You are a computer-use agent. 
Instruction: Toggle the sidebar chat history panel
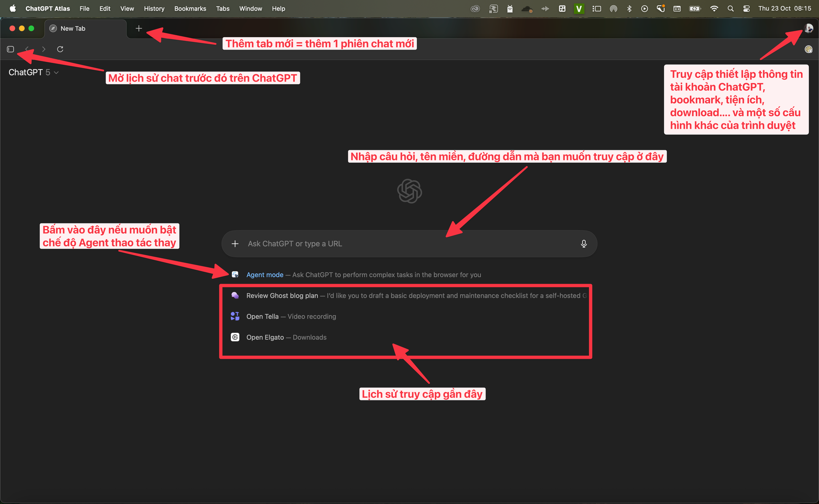(11, 49)
